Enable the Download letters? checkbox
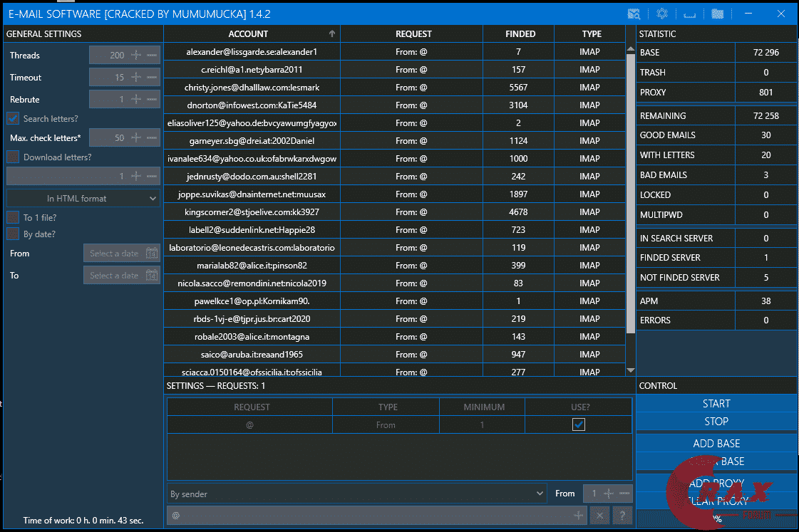Viewport: 799px width, 532px height. (13, 157)
